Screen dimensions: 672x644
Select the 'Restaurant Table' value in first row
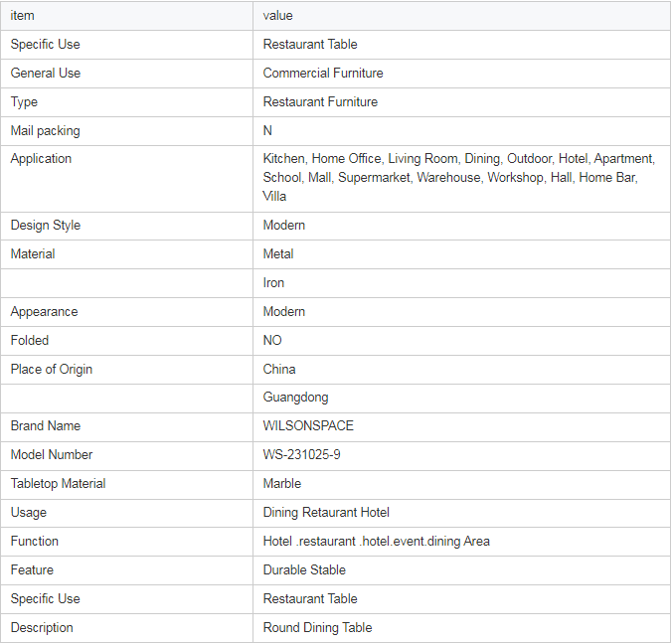[x=309, y=45]
